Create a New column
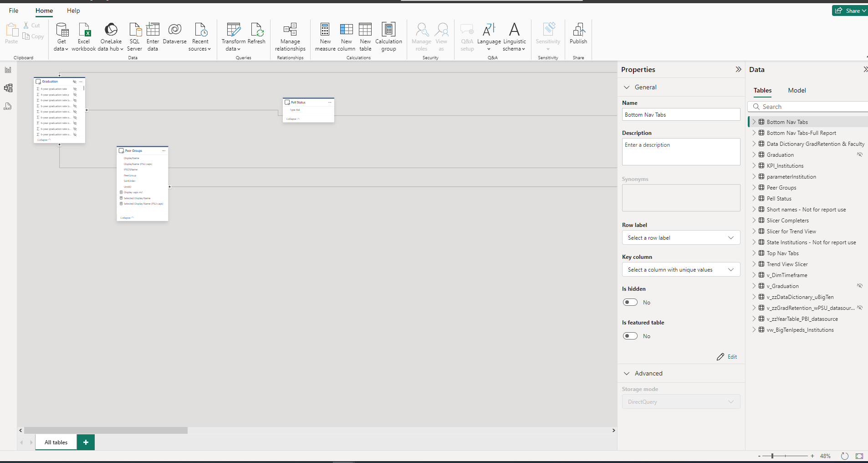868x463 pixels. pyautogui.click(x=346, y=36)
